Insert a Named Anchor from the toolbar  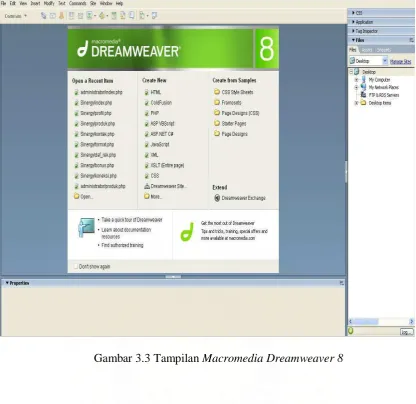coord(62,16)
